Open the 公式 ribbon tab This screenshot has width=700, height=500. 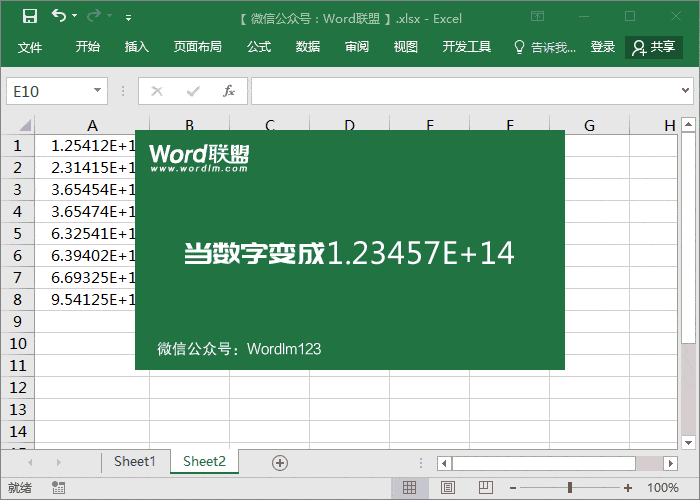click(x=259, y=46)
